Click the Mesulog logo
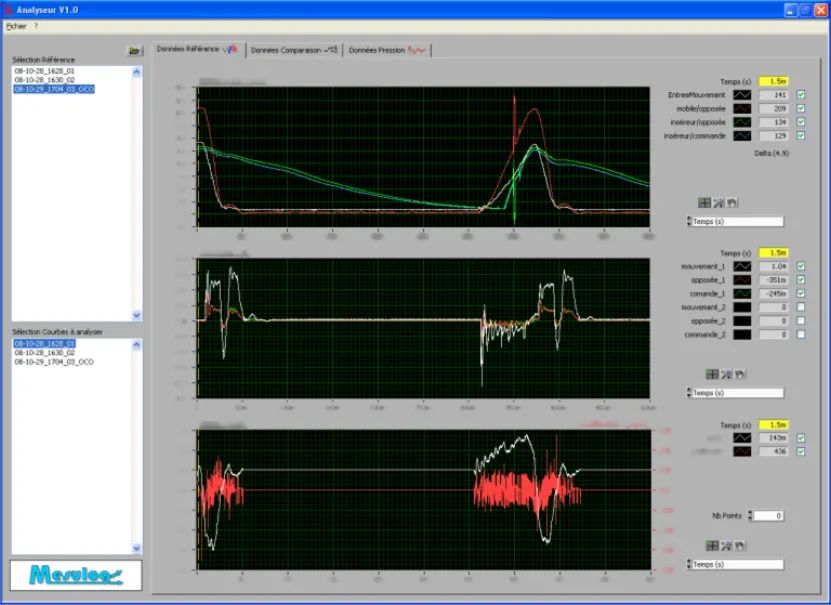Image resolution: width=831 pixels, height=605 pixels. [x=76, y=575]
